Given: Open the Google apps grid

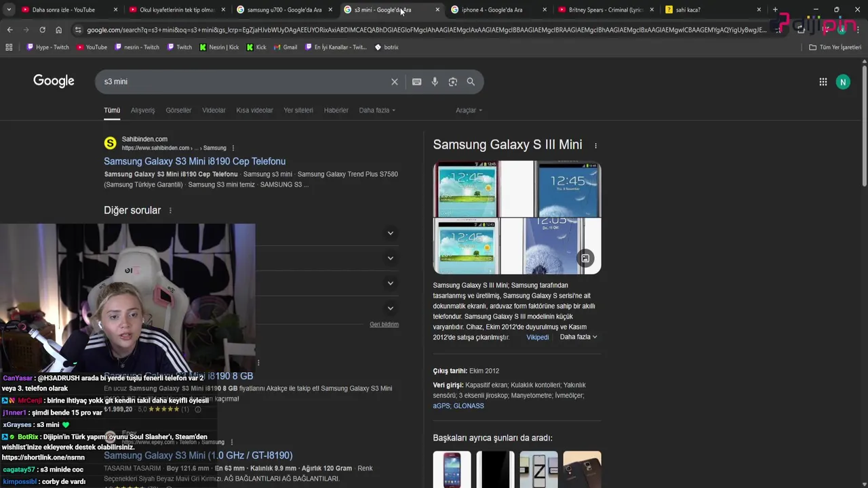Looking at the screenshot, I should (x=823, y=82).
